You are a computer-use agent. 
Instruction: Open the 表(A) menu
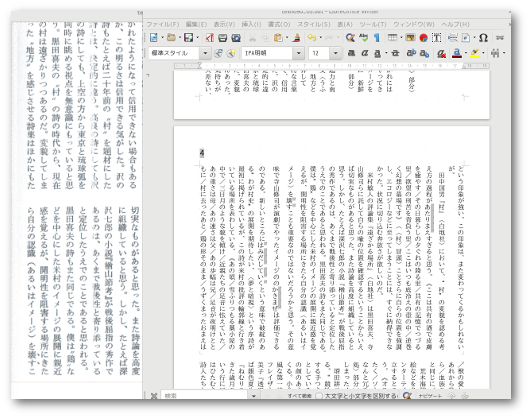[345, 24]
